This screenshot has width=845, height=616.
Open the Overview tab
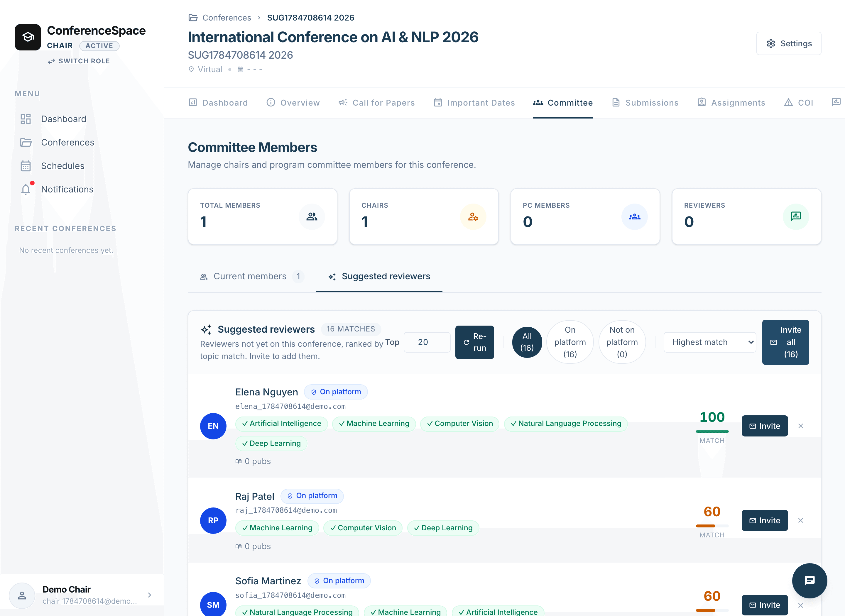click(293, 103)
